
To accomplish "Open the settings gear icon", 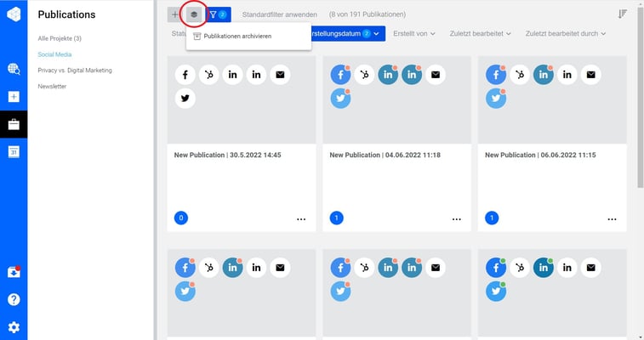I will click(x=14, y=327).
